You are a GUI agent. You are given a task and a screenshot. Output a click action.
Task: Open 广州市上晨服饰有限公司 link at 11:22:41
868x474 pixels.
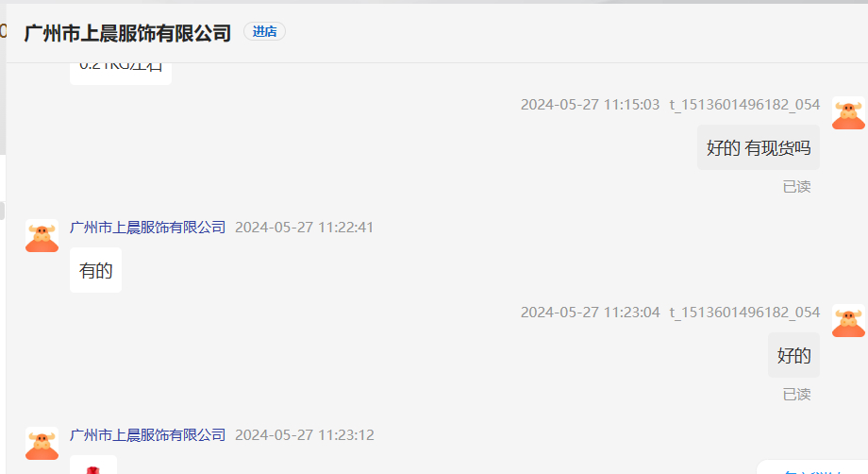(x=147, y=227)
